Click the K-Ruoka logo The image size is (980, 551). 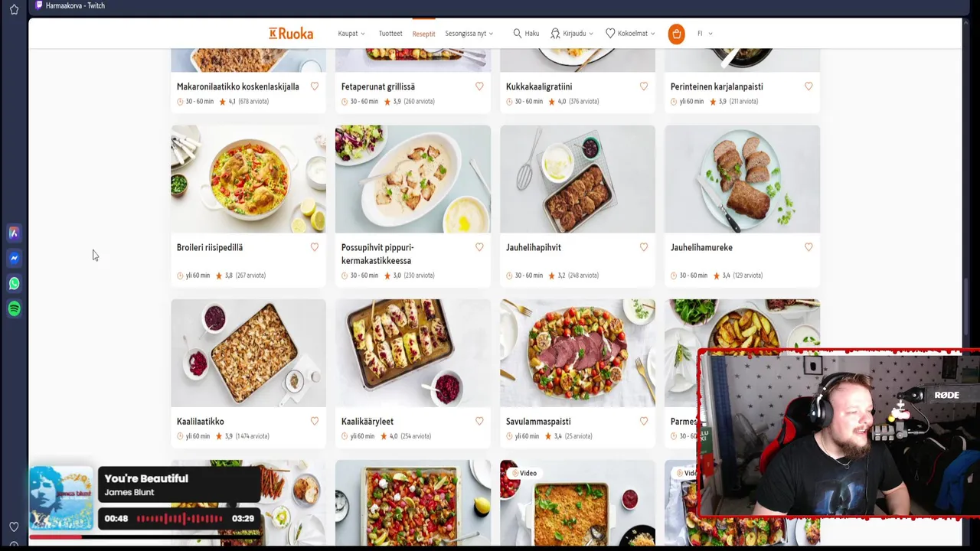[x=291, y=33]
